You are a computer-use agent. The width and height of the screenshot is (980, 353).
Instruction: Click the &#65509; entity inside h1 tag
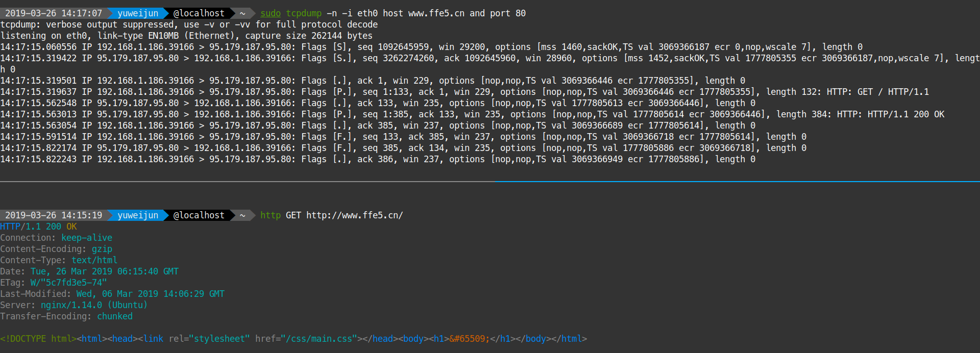[470, 339]
